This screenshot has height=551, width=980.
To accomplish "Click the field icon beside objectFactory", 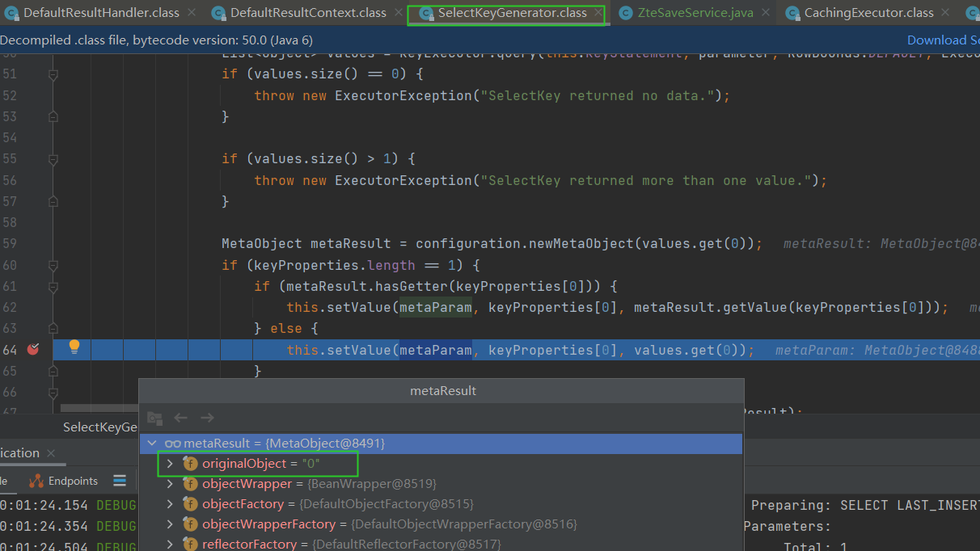I will point(190,504).
